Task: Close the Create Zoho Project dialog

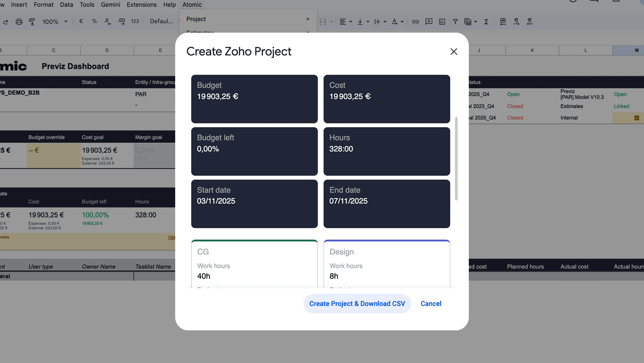Action: pos(453,52)
